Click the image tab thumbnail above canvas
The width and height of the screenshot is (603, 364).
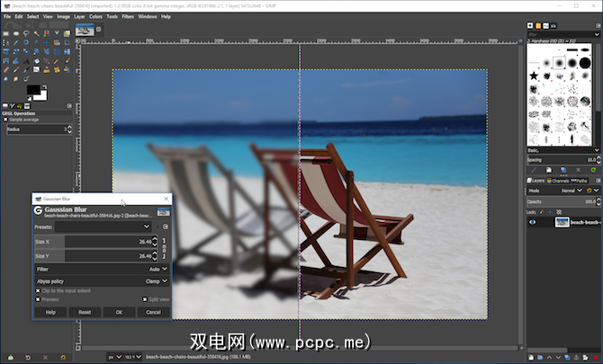(x=84, y=29)
